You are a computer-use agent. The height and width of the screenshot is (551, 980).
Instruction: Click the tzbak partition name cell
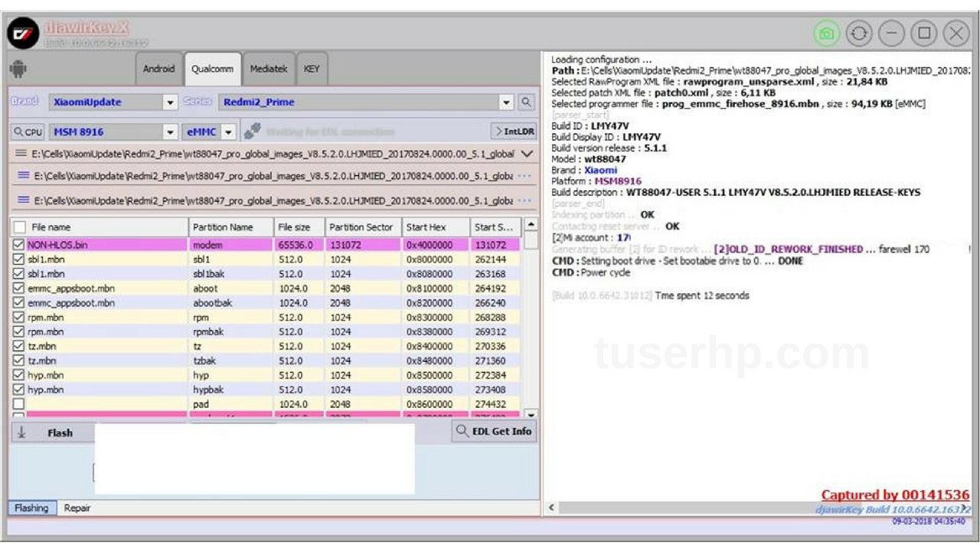[x=231, y=360]
